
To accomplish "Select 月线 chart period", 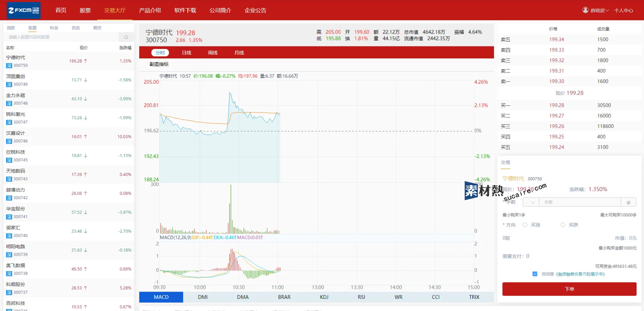I will point(239,53).
